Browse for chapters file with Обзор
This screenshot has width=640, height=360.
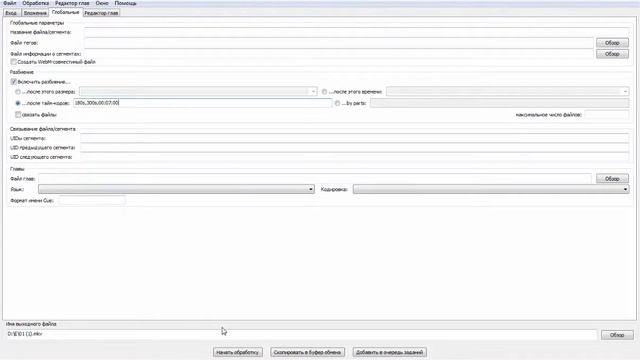click(x=612, y=178)
